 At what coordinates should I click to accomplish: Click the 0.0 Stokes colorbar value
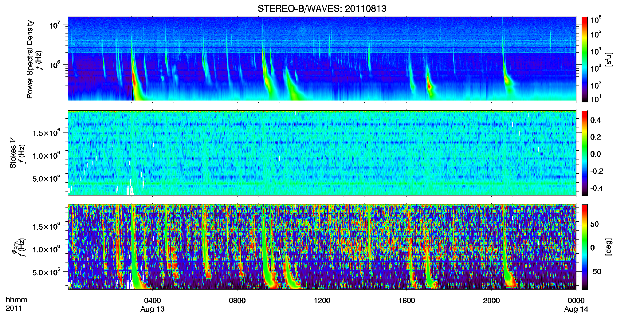595,154
